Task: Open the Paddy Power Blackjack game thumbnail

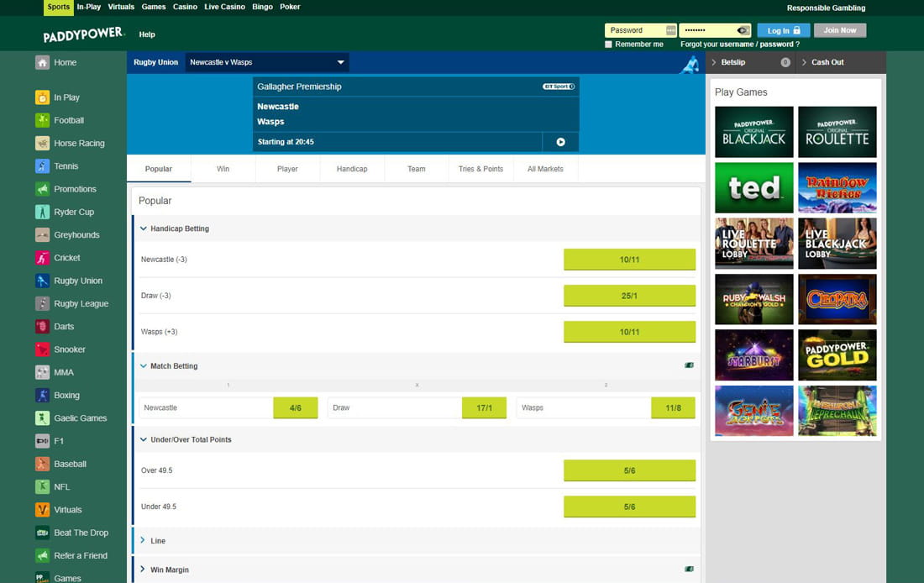Action: [x=754, y=132]
